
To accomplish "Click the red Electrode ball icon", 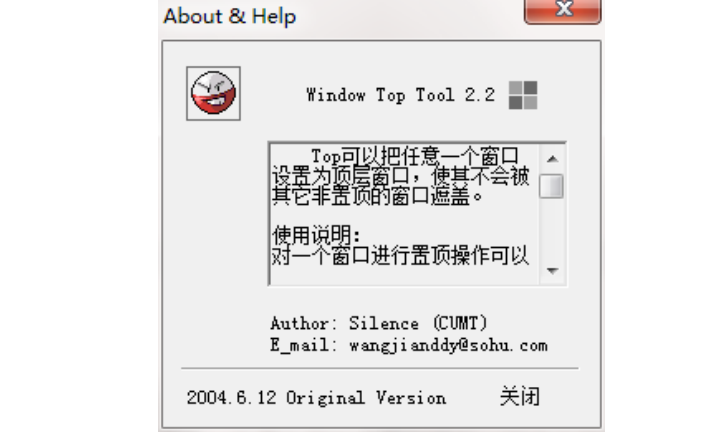I will 213,93.
